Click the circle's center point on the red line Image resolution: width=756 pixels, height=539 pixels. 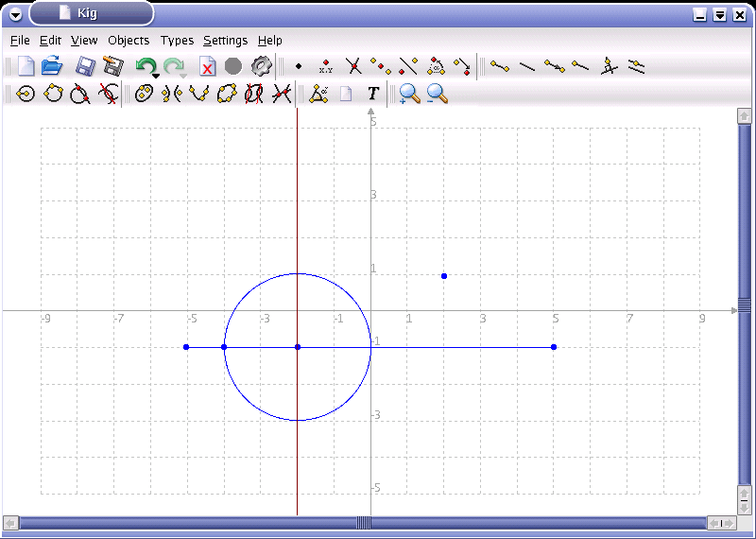coord(298,347)
